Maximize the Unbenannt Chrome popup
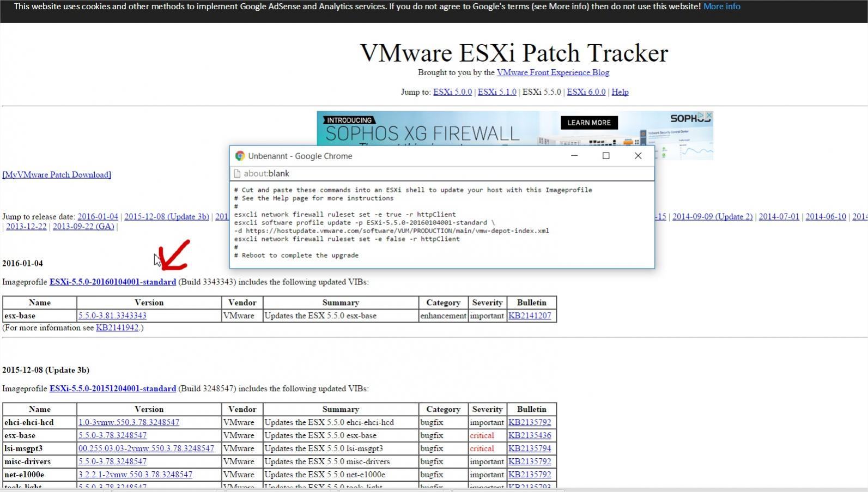The width and height of the screenshot is (868, 492). (605, 156)
